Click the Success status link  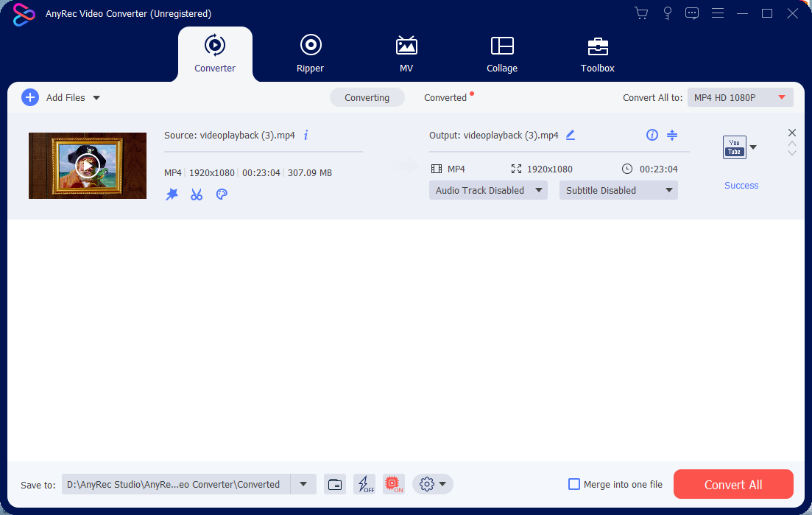[x=741, y=186]
